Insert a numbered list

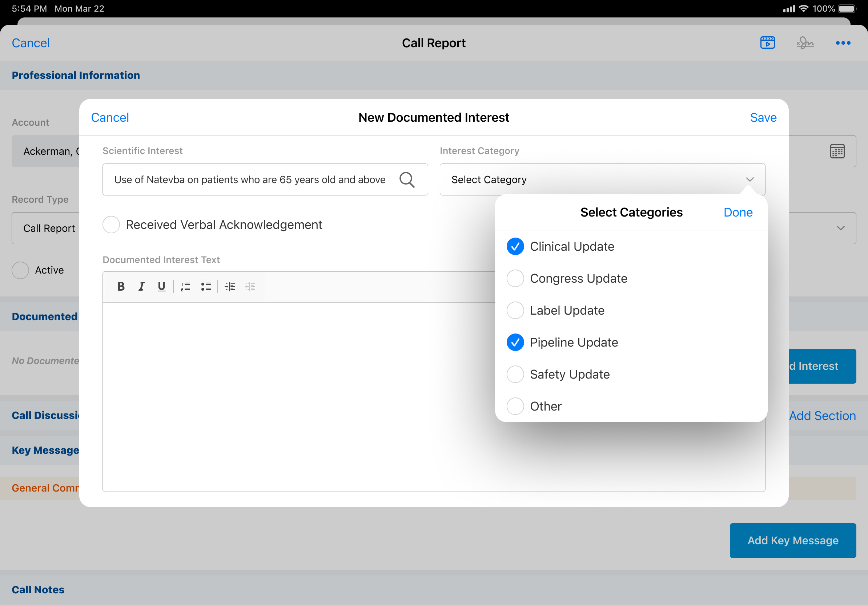(x=185, y=287)
